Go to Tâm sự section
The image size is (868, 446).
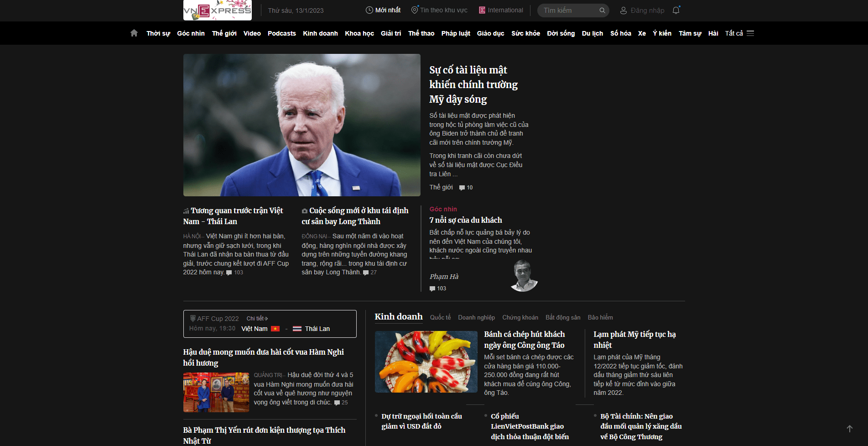click(690, 33)
